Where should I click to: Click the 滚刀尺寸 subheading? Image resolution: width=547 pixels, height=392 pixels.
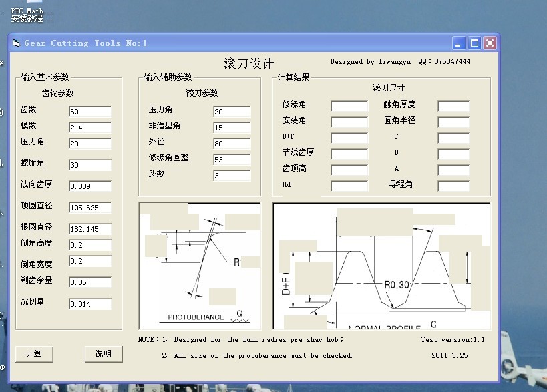389,88
